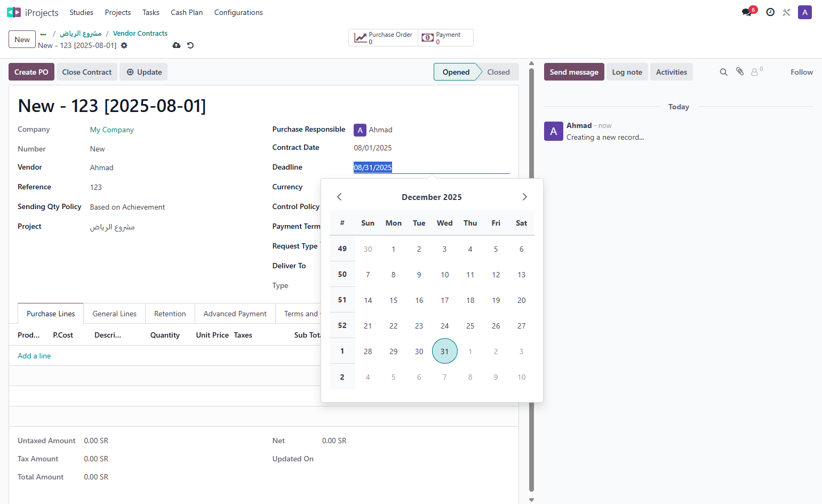822x504 pixels.
Task: Click the Purchase Order stat button
Action: 384,38
